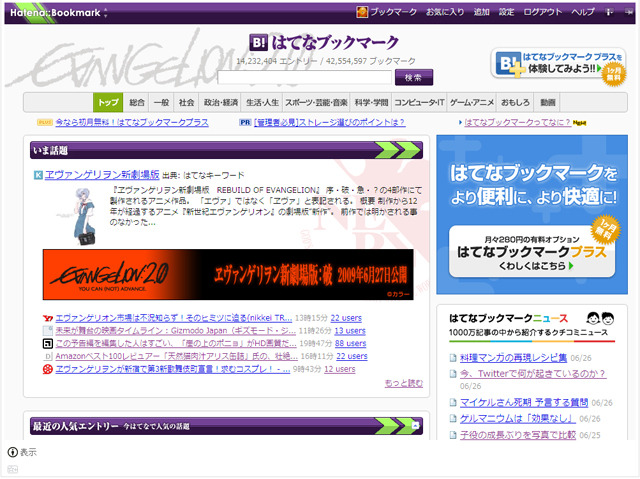The width and height of the screenshot is (640, 479).
Task: Select the 動画 category tab
Action: [x=547, y=102]
